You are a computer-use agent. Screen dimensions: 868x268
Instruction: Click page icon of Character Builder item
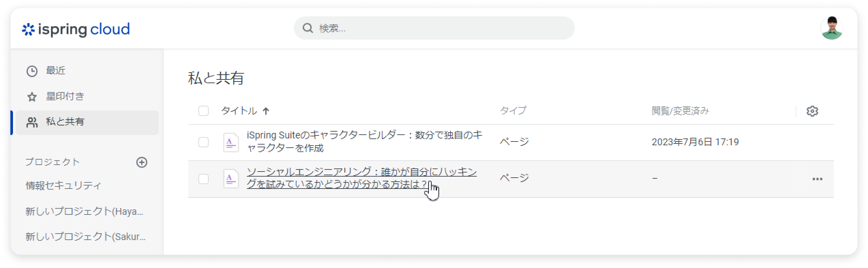(x=231, y=142)
